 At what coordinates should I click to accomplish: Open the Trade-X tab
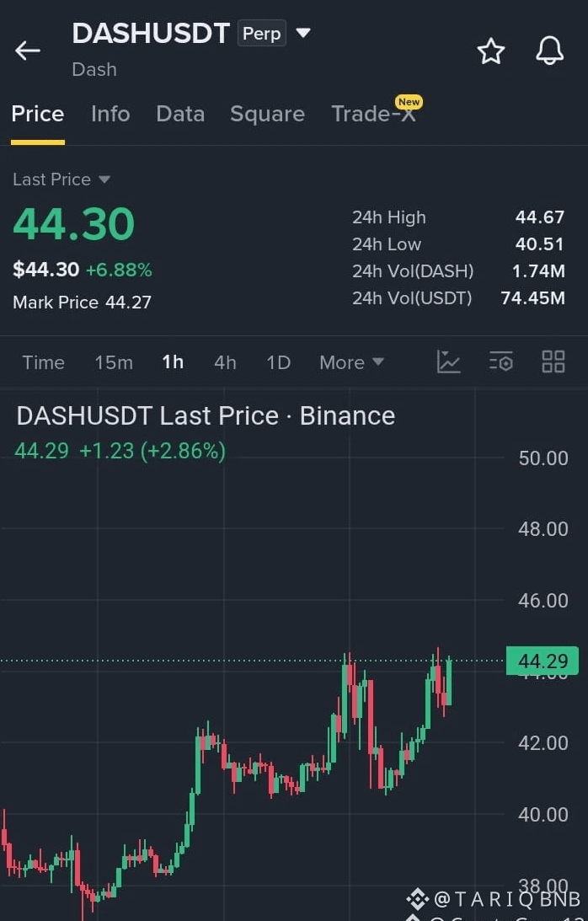(x=374, y=113)
